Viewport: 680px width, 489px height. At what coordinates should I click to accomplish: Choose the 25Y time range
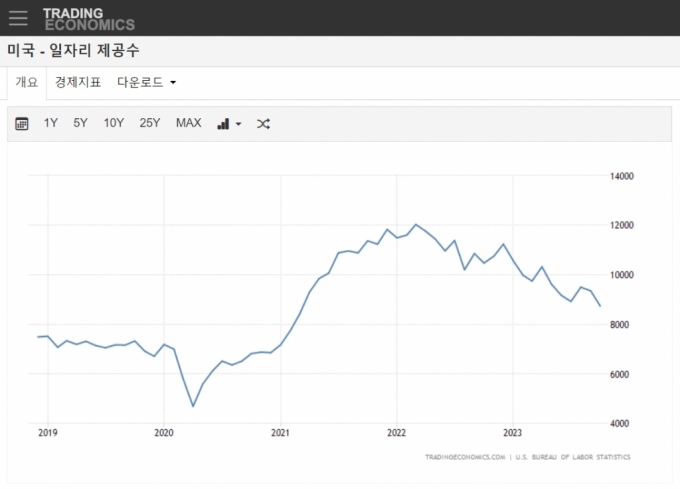pos(150,123)
